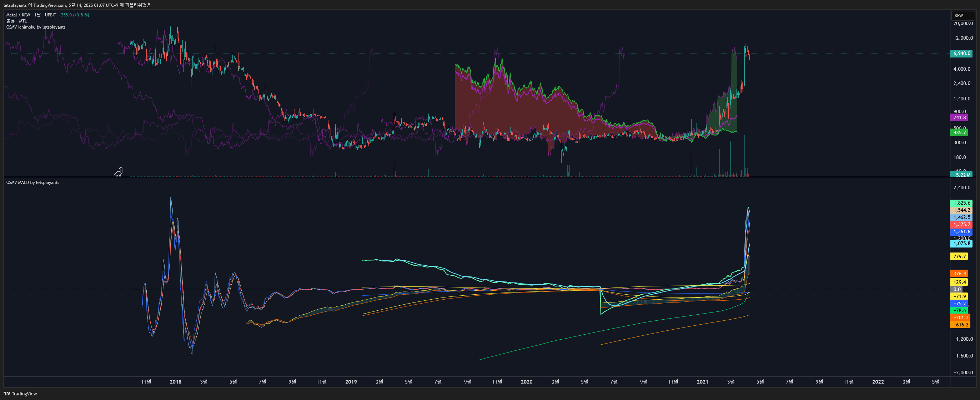This screenshot has height=400, width=980.
Task: Click the OSMV Ichimoku indicator label
Action: click(x=36, y=27)
